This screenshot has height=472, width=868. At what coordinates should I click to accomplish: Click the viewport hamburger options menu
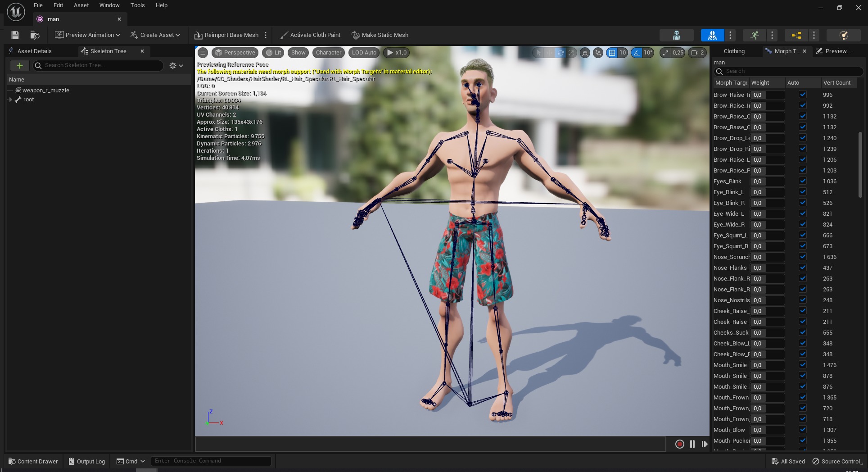pyautogui.click(x=203, y=53)
